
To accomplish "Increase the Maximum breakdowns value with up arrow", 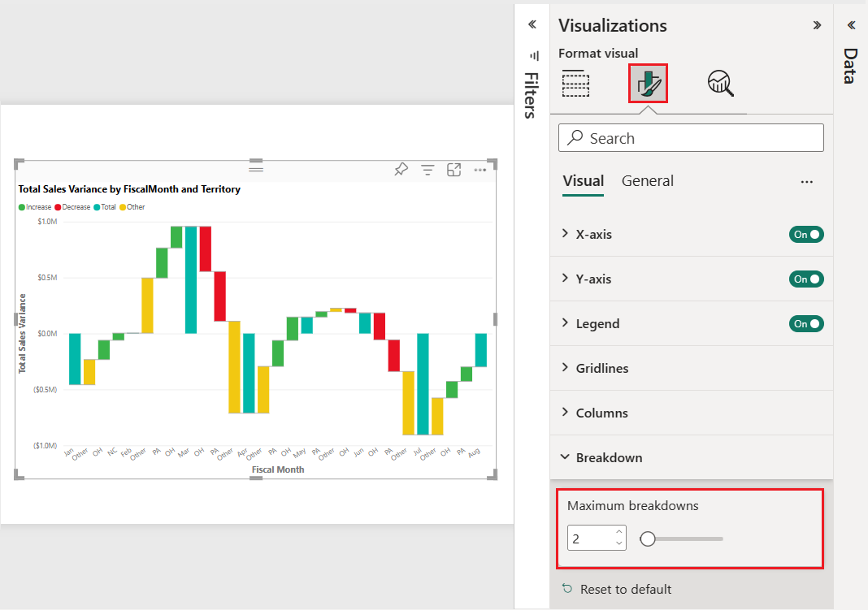I will coord(618,532).
